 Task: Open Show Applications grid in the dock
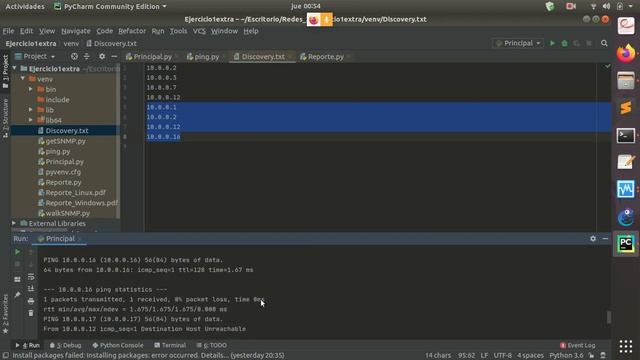pyautogui.click(x=626, y=346)
